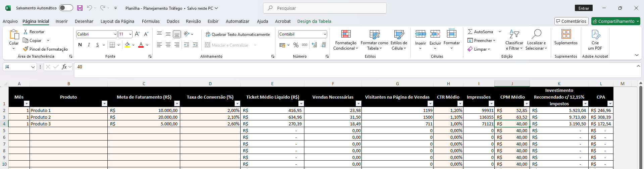Click the Format Painter brush icon

[x=26, y=49]
